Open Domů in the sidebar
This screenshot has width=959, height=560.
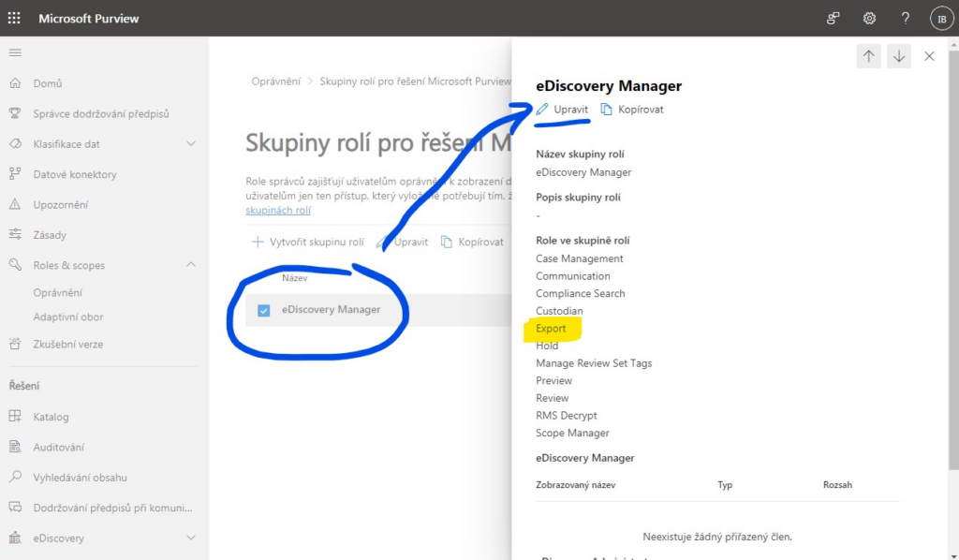point(48,83)
